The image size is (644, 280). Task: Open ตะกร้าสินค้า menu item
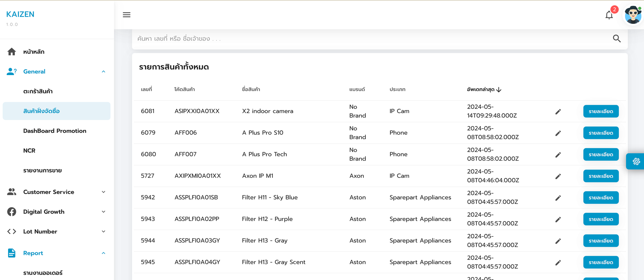57,92
